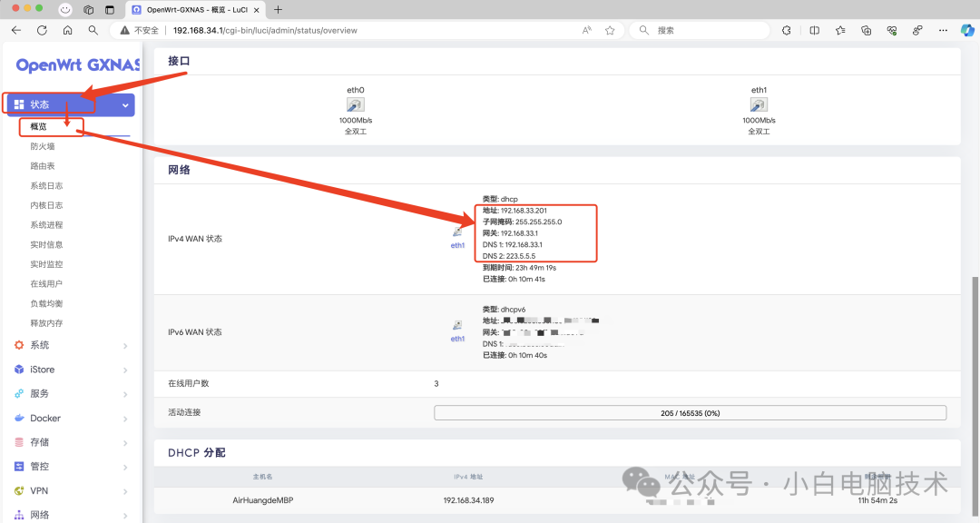
Task: Click the eth1 interface port icon
Action: tap(759, 105)
